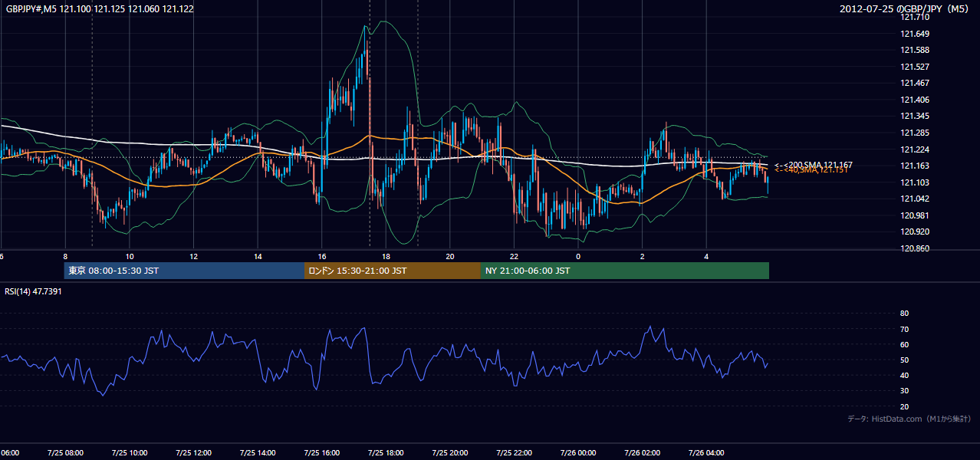Image resolution: width=980 pixels, height=460 pixels.
Task: Click the 7/25 16:00 date axis label
Action: 321,453
